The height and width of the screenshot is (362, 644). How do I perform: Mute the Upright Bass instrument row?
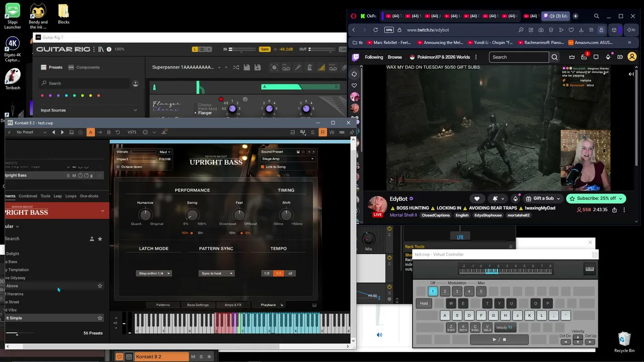(74, 175)
